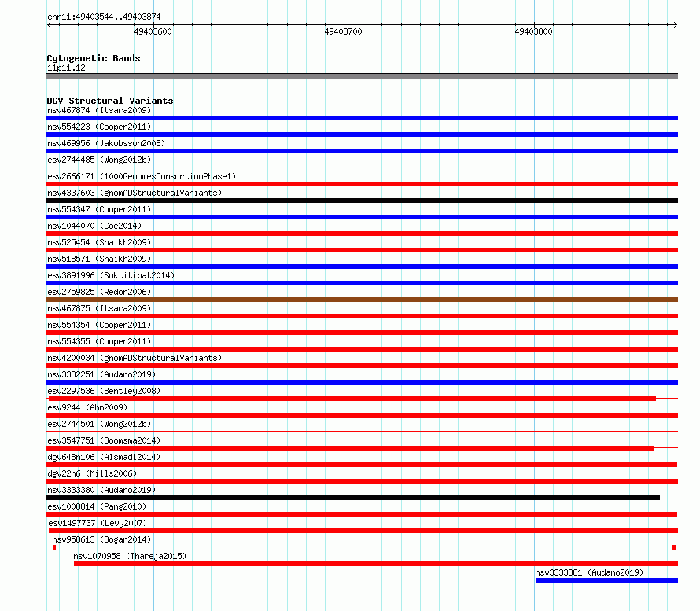Image resolution: width=700 pixels, height=611 pixels.
Task: Click esv1497737 (Levy2007) label
Action: pyautogui.click(x=98, y=523)
